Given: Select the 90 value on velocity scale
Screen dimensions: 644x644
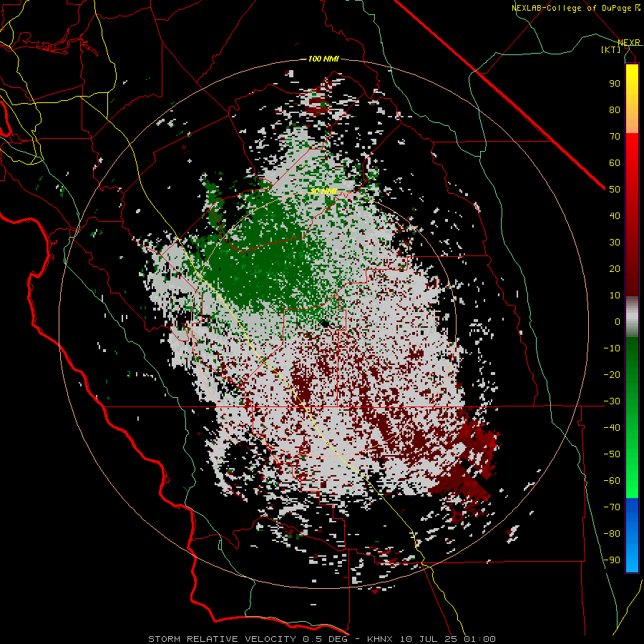Looking at the screenshot, I should [615, 84].
